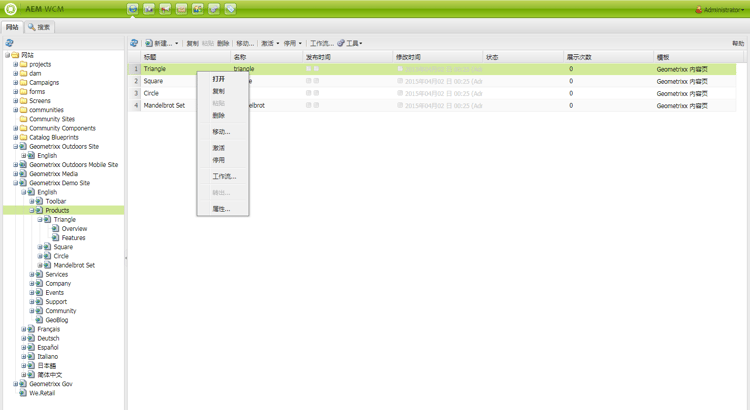
Task: Choose 工作流... from the context menu
Action: click(222, 177)
